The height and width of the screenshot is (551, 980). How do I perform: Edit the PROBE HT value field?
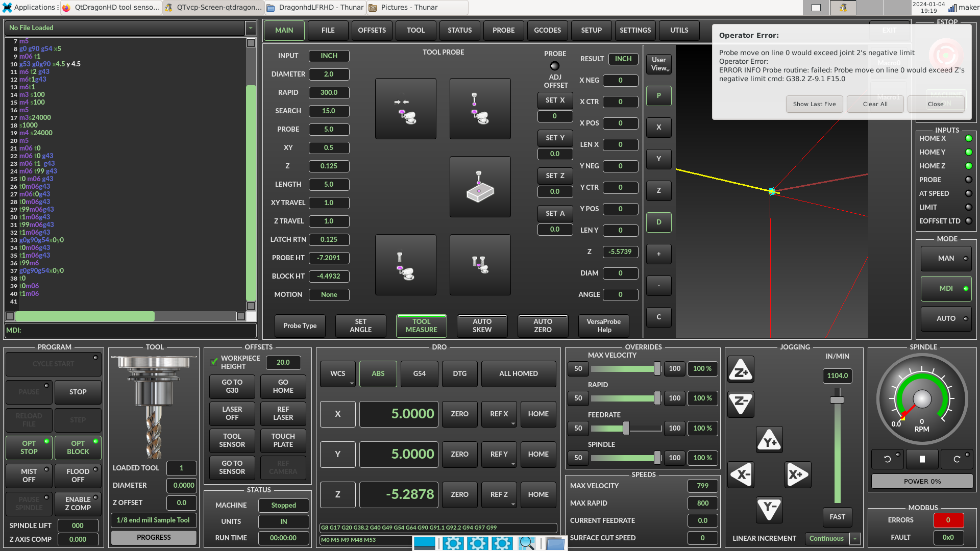(329, 258)
